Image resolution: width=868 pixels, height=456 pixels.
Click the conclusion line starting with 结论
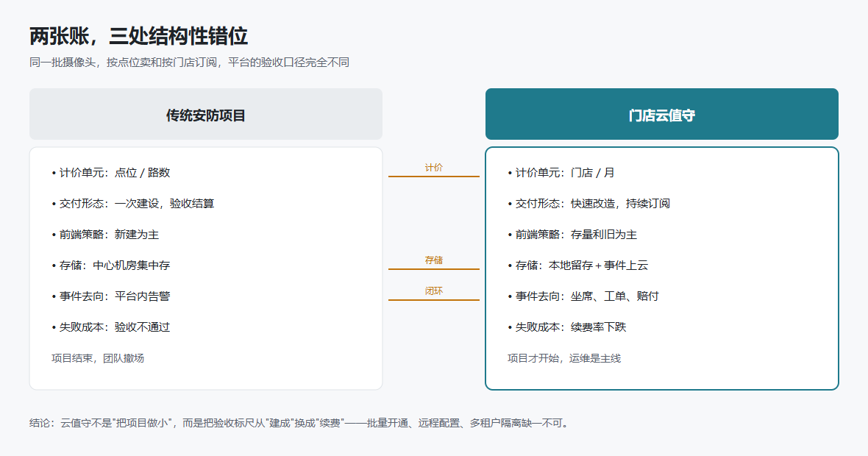click(x=299, y=424)
